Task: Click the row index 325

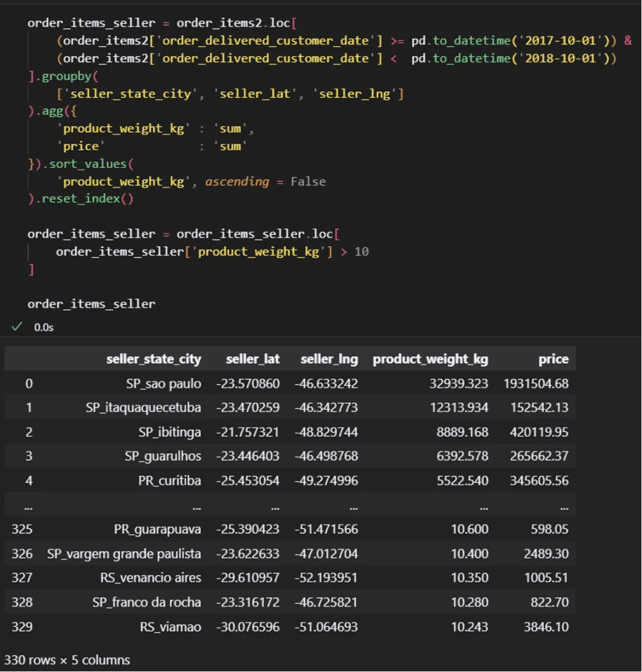Action: (x=22, y=530)
